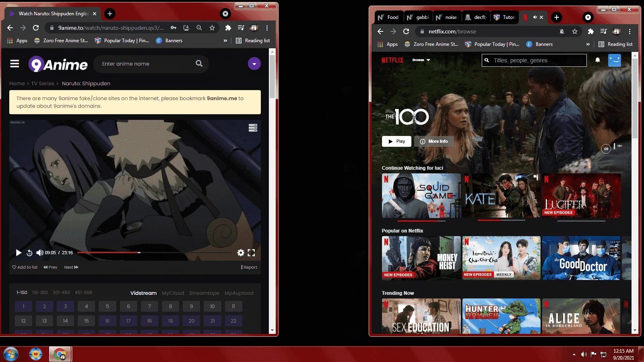
Task: Expand the Netflix Browse dropdown
Action: click(x=421, y=60)
